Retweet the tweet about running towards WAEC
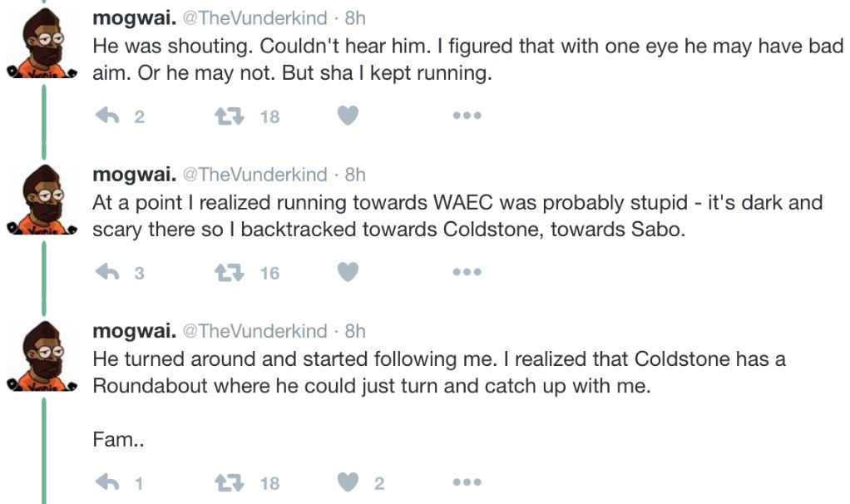 click(227, 272)
